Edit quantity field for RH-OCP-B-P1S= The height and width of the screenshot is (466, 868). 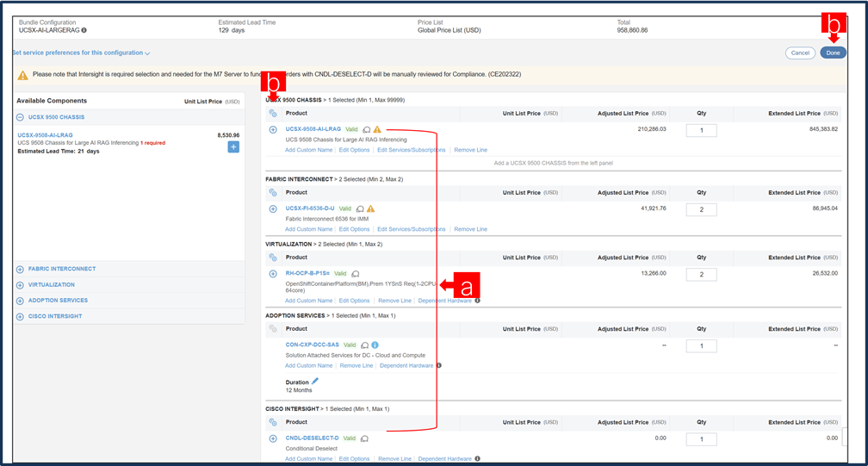tap(701, 275)
